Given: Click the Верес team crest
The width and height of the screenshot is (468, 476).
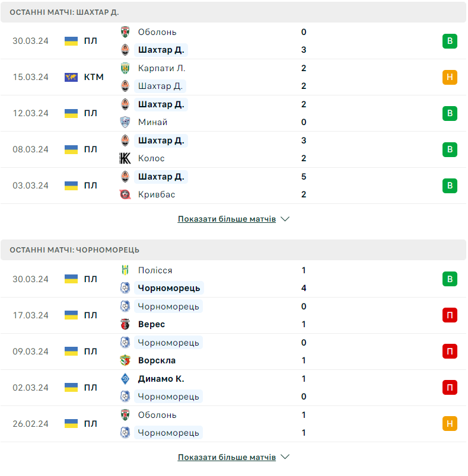Looking at the screenshot, I should coord(125,324).
